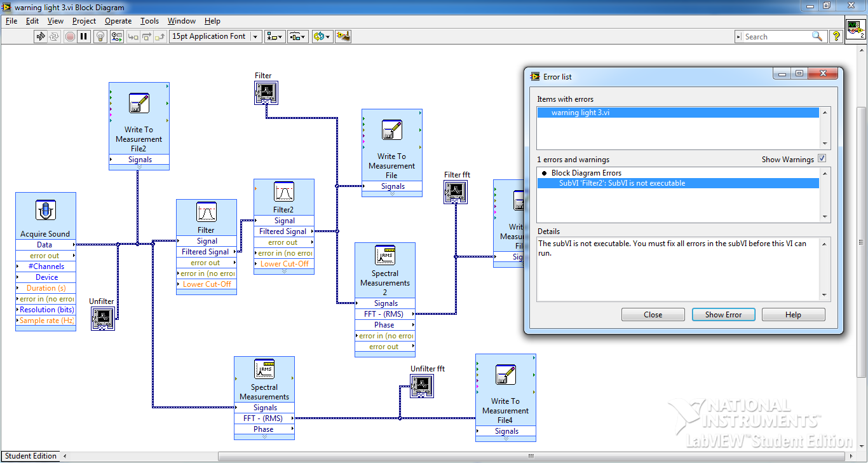Click the Step Out toolbar button
868x463 pixels.
click(160, 36)
